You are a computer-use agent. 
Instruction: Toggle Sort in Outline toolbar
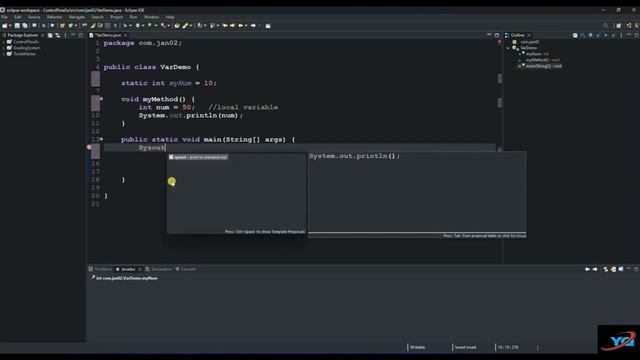582,35
